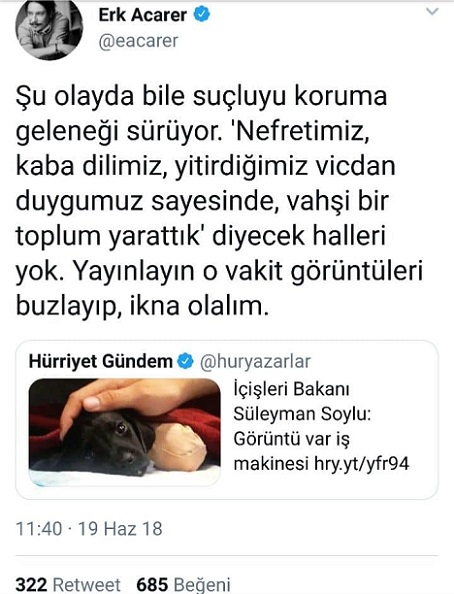Open Erk Acarer's profile picture
The height and width of the screenshot is (594, 454).
49,30
